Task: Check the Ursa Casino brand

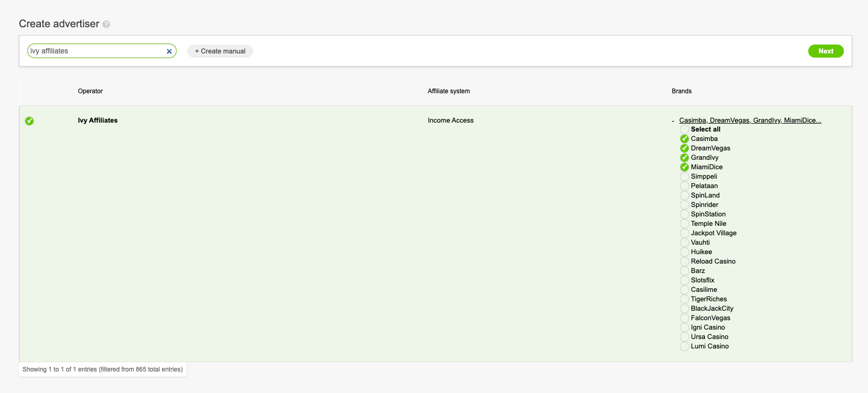Action: (x=685, y=337)
